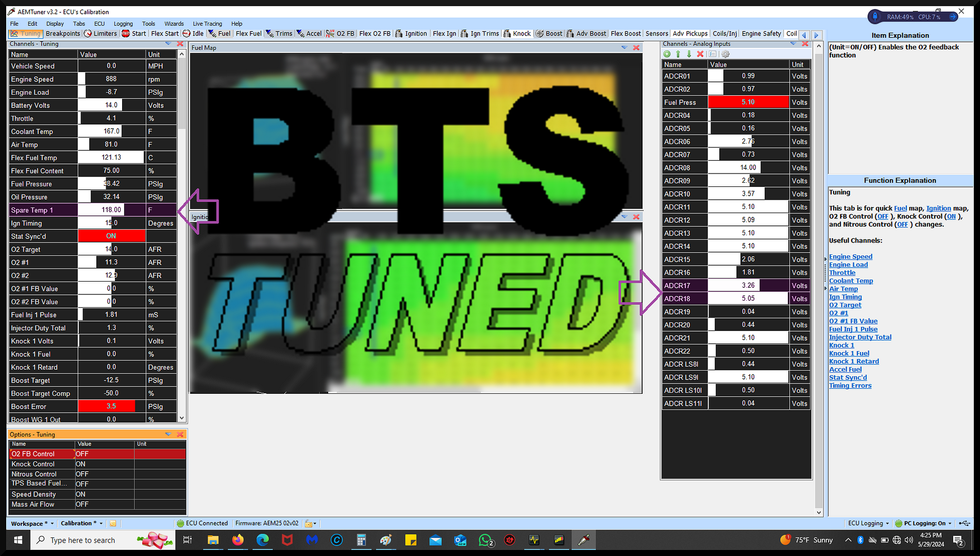Screen dimensions: 980x556
Task: Open the Idle toolbar icon
Action: pyautogui.click(x=194, y=33)
